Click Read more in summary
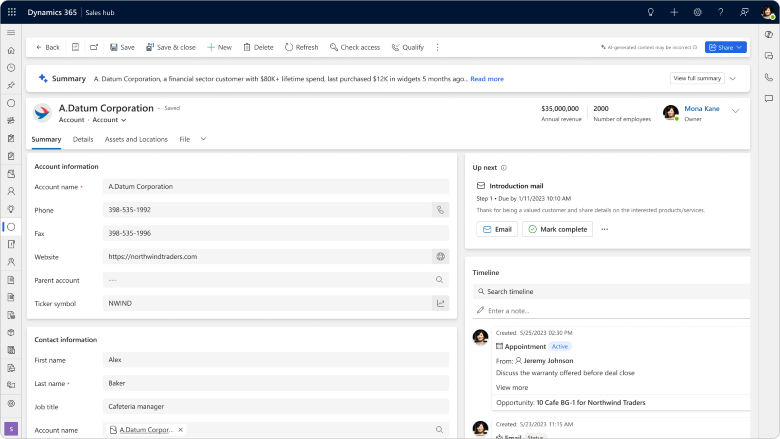The image size is (780, 439). pos(487,79)
